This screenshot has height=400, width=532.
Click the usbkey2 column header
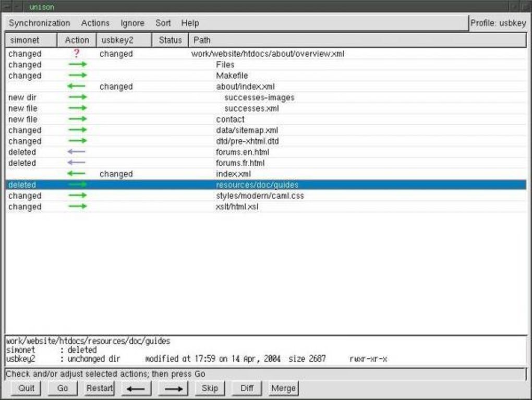124,40
